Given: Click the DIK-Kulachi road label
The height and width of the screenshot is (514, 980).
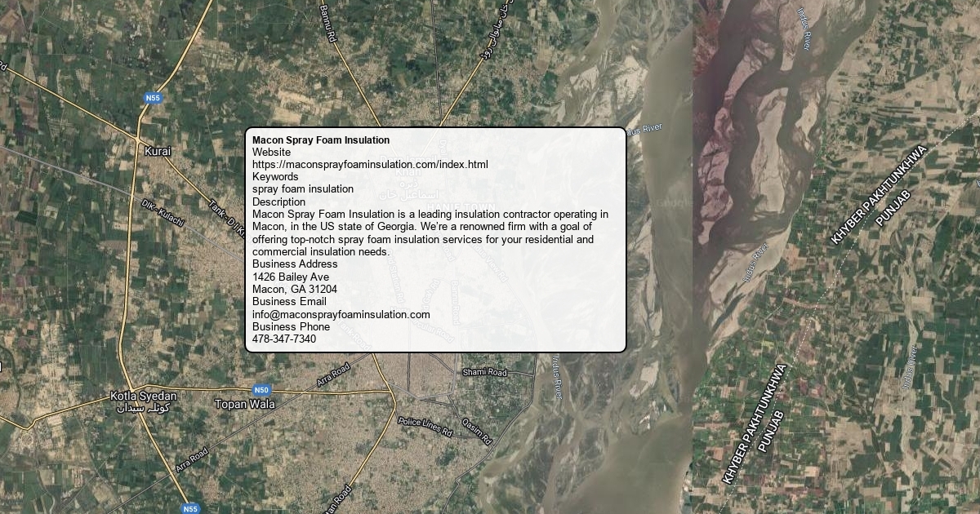Looking at the screenshot, I should click(x=163, y=212).
